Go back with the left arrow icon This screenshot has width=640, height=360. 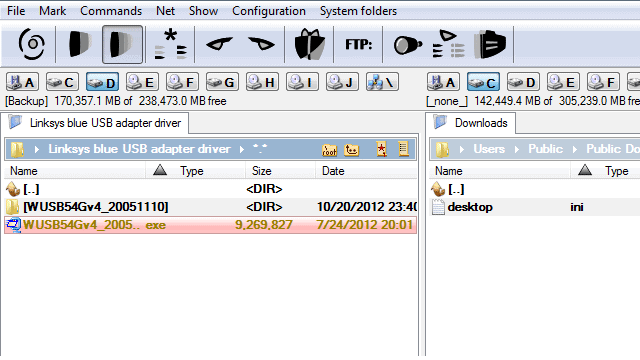click(x=220, y=44)
